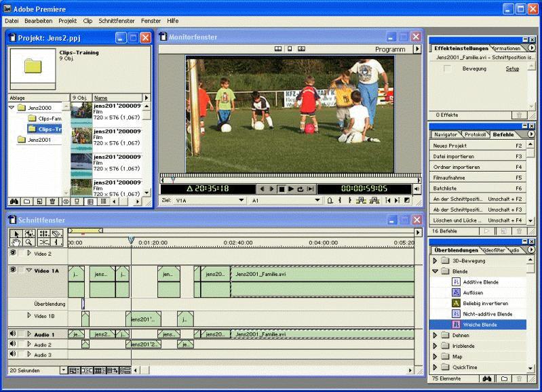Expand the Video 2 track triangle
This screenshot has width=542, height=392.
(28, 253)
